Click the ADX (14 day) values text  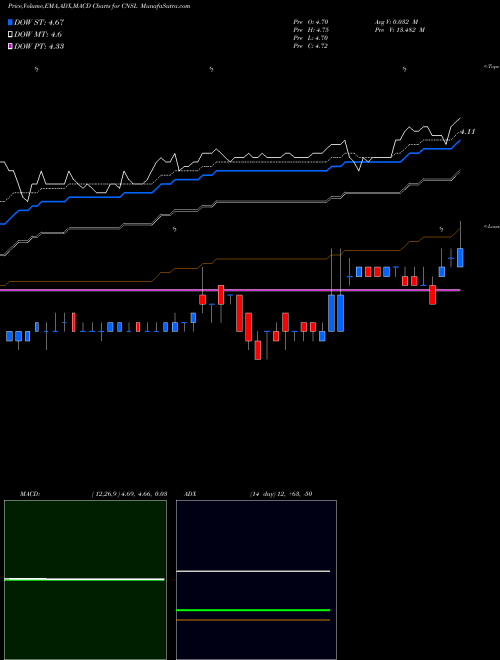click(x=281, y=494)
